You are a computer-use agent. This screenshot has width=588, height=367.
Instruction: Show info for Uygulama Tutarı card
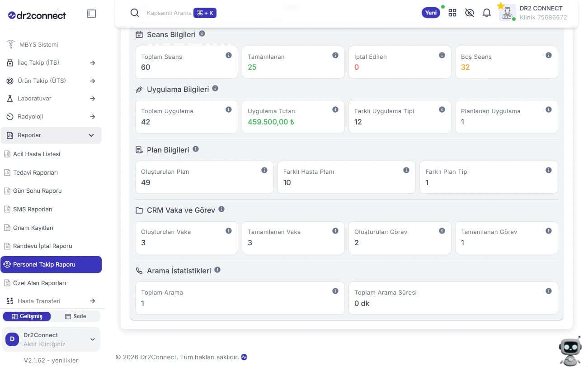coord(335,110)
